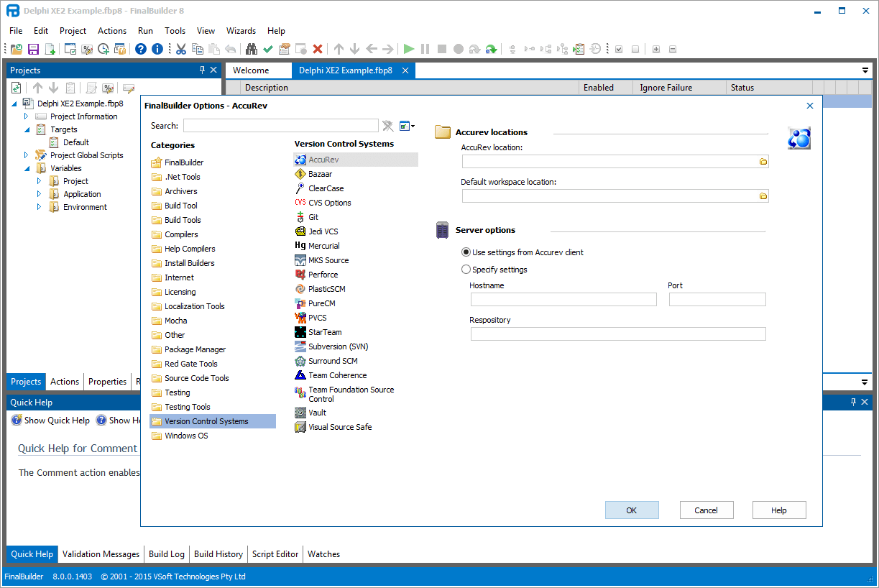Open the File menu
Viewport: 879px width, 588px height.
pyautogui.click(x=16, y=31)
